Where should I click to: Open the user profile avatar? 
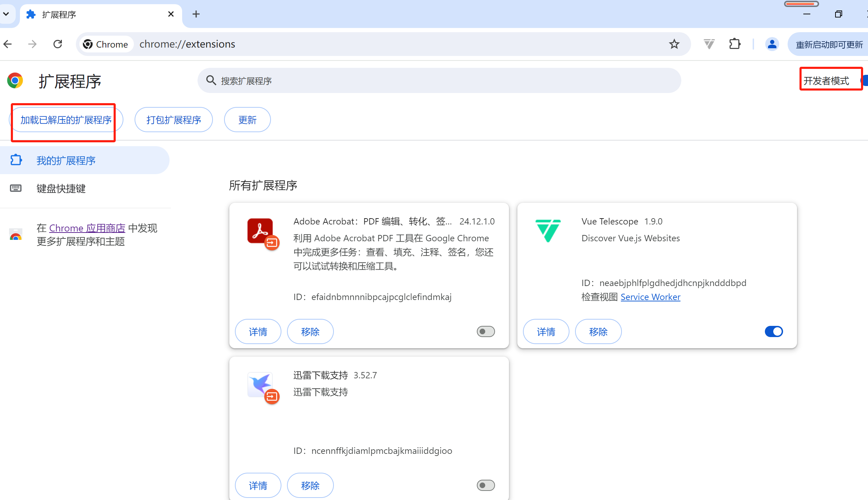coord(772,44)
